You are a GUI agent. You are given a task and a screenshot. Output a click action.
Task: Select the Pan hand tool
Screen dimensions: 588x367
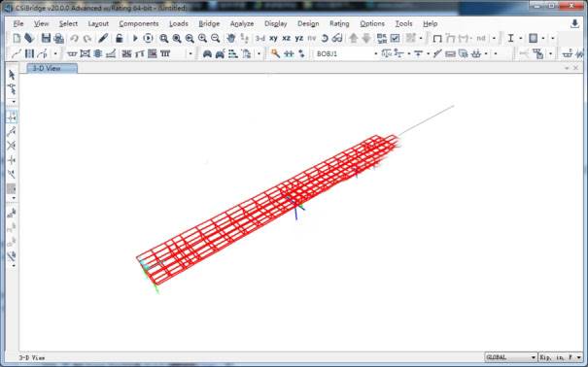[231, 38]
